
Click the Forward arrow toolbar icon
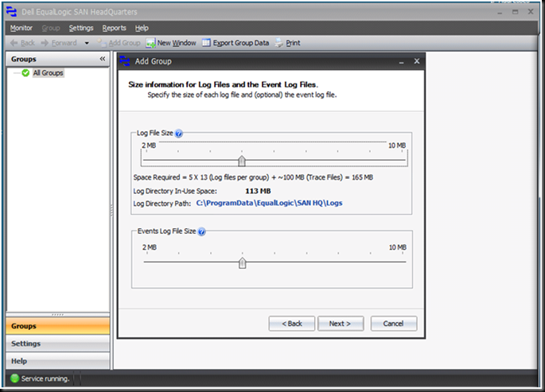[x=45, y=43]
